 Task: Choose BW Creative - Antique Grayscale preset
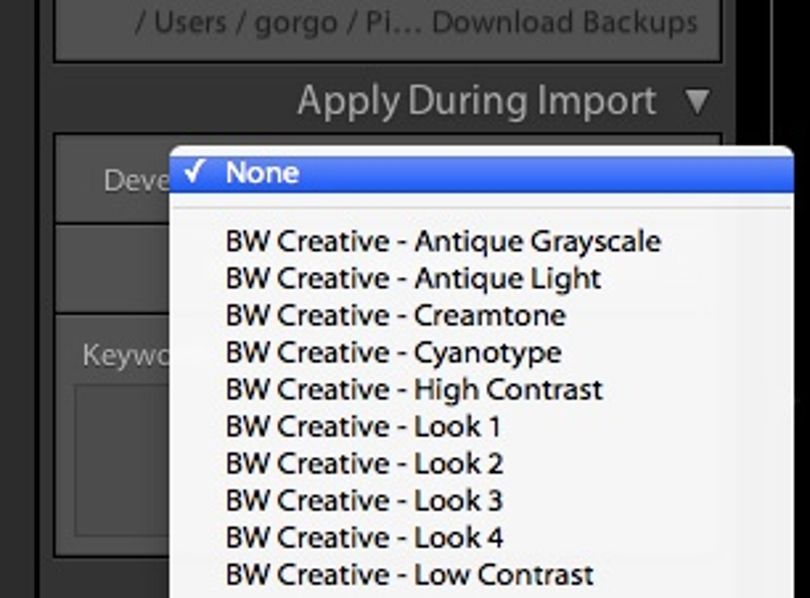coord(481,242)
